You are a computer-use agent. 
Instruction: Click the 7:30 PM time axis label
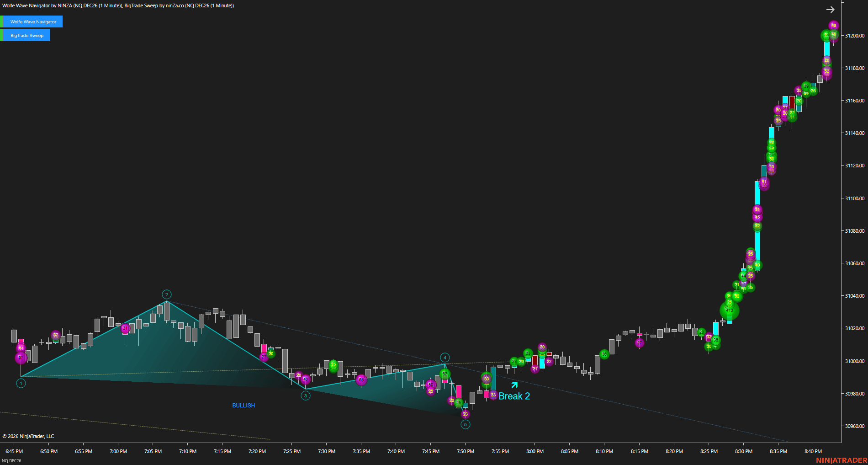(x=327, y=451)
